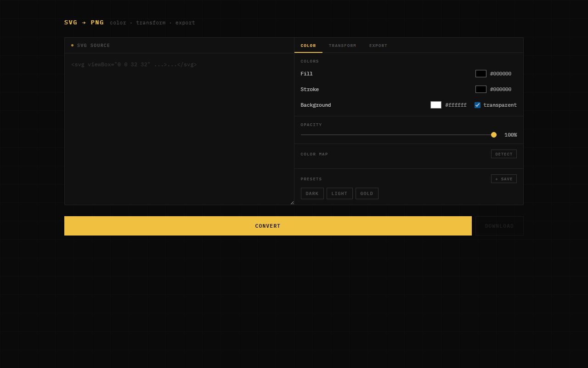
Task: Select the Color tab
Action: click(x=308, y=46)
